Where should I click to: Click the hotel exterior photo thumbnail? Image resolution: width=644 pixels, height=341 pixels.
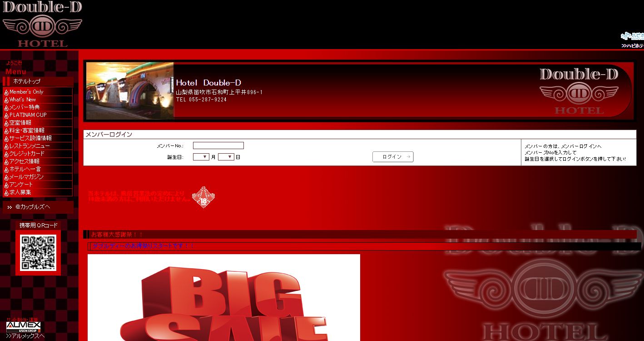130,91
